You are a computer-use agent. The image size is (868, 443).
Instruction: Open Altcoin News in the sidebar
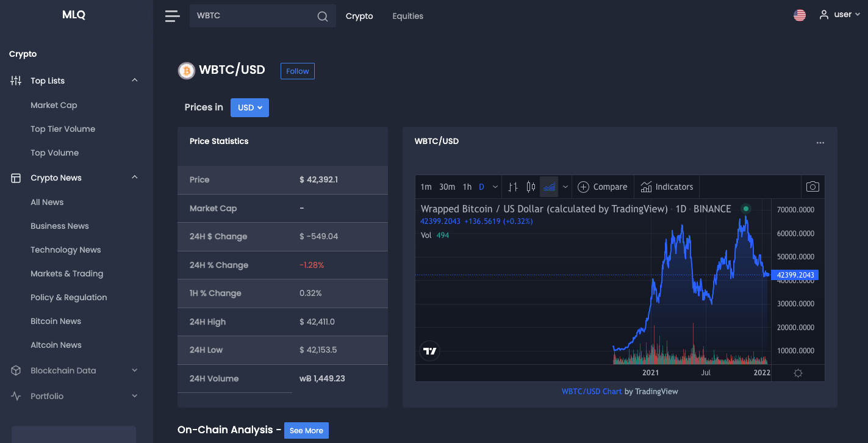(56, 345)
